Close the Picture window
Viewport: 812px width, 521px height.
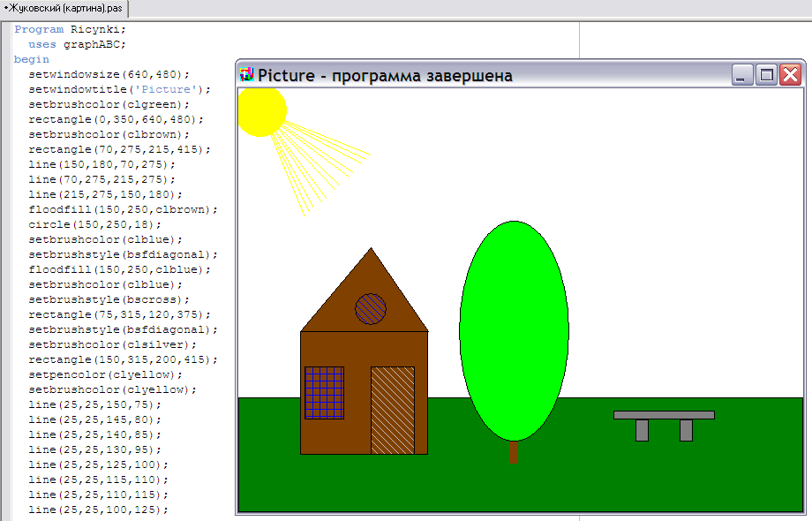[790, 75]
